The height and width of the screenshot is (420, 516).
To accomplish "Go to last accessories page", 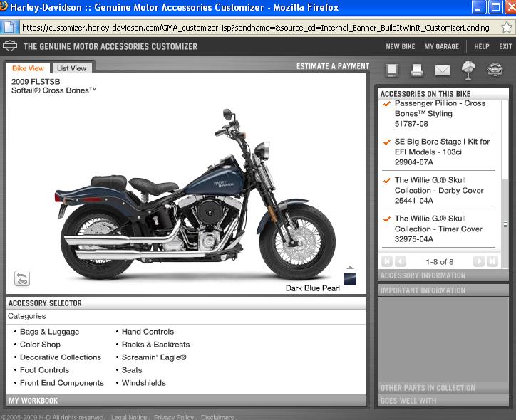I will point(492,261).
